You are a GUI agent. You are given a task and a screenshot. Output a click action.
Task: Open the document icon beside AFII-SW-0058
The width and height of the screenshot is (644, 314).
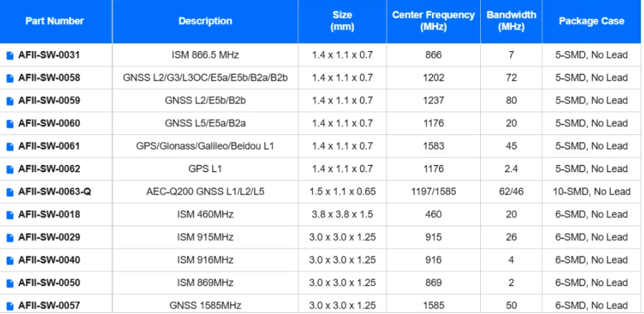coord(10,78)
